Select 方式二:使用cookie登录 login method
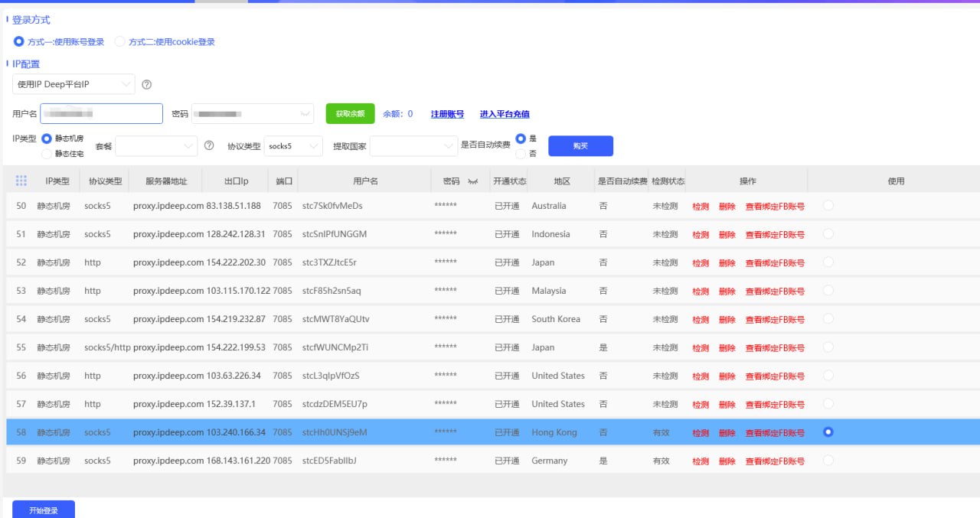The width and height of the screenshot is (980, 518). click(120, 41)
